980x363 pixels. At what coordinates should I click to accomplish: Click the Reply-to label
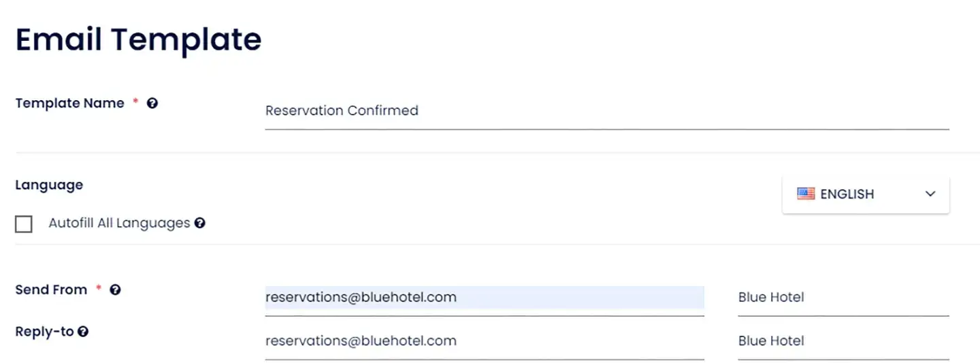click(44, 332)
